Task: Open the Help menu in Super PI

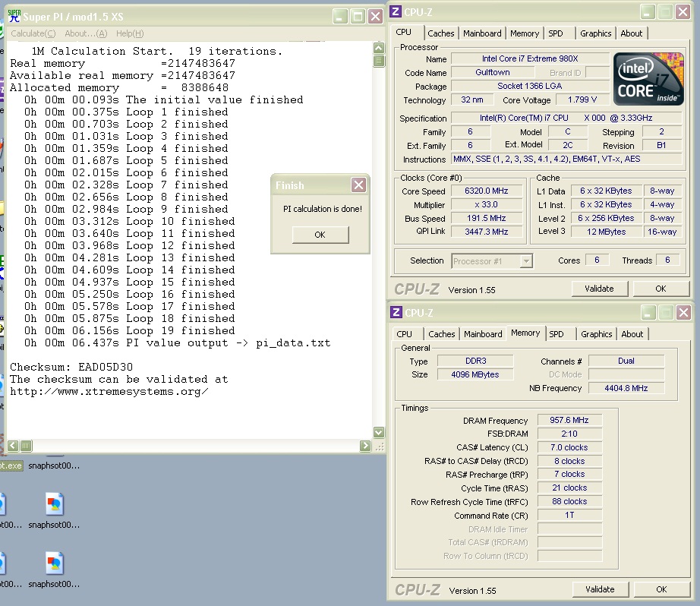Action: [129, 33]
